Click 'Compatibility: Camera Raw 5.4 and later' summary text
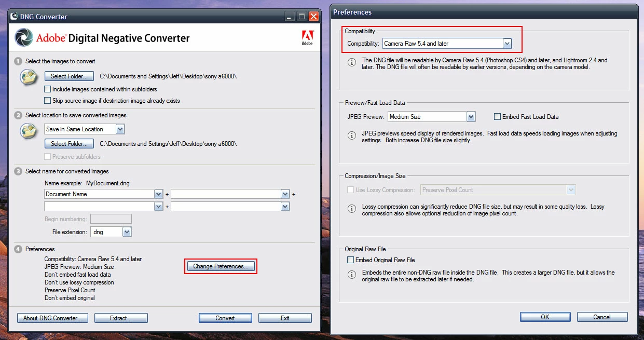This screenshot has height=340, width=644. pyautogui.click(x=93, y=259)
